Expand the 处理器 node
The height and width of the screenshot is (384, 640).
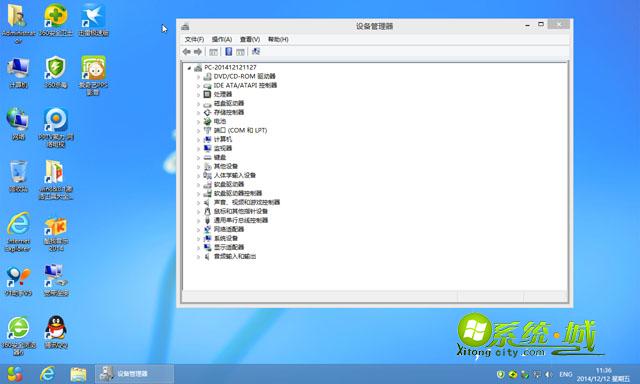tap(198, 95)
